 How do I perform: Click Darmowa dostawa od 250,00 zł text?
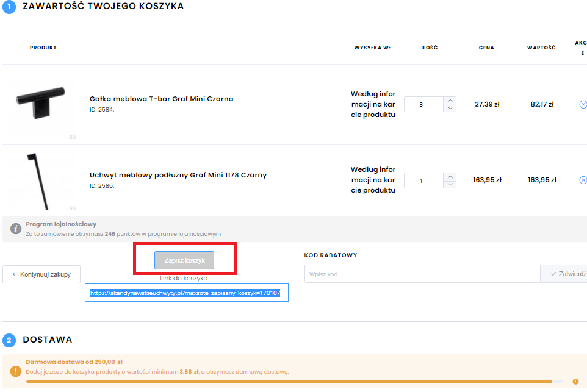(x=74, y=362)
